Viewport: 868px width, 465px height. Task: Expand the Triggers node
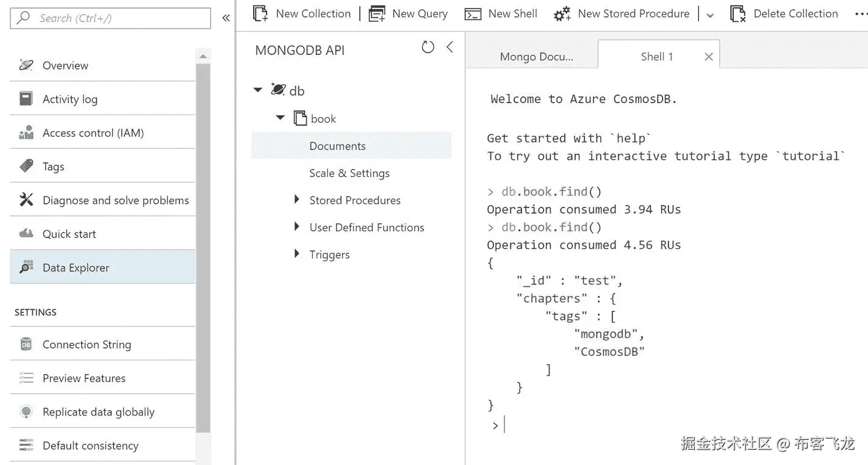click(x=296, y=254)
